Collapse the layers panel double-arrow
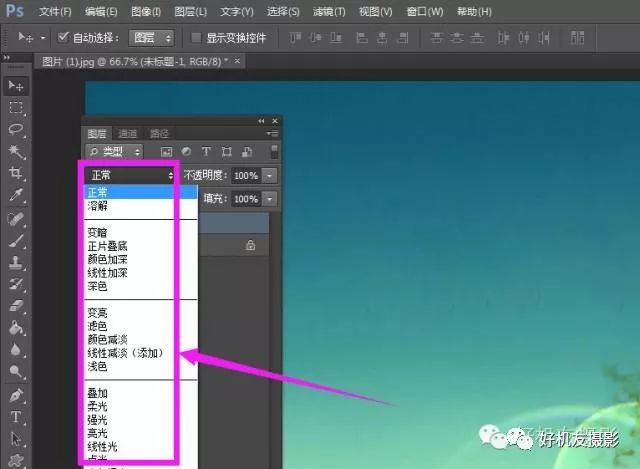 (x=261, y=121)
